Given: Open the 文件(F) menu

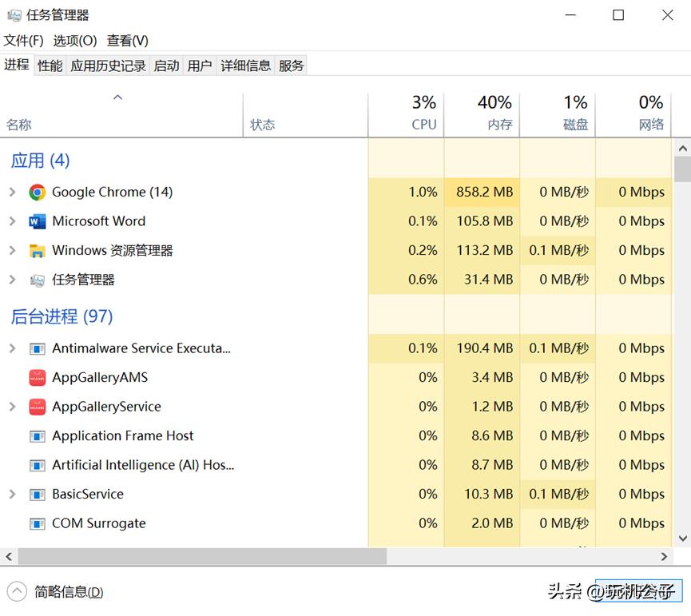Looking at the screenshot, I should [23, 41].
